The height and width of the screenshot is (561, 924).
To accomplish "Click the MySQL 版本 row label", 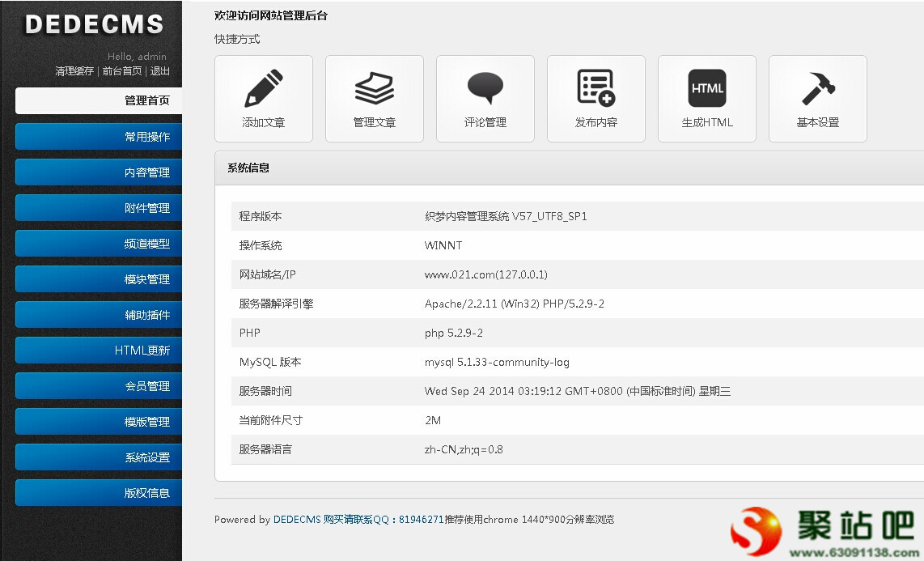I will [270, 362].
